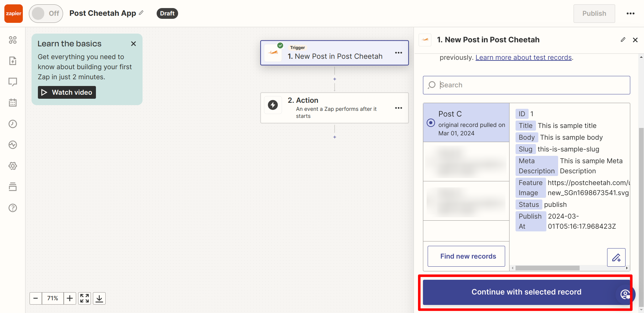Select third blurred record row
Viewport: 644px width, 313px height.
[x=466, y=201]
